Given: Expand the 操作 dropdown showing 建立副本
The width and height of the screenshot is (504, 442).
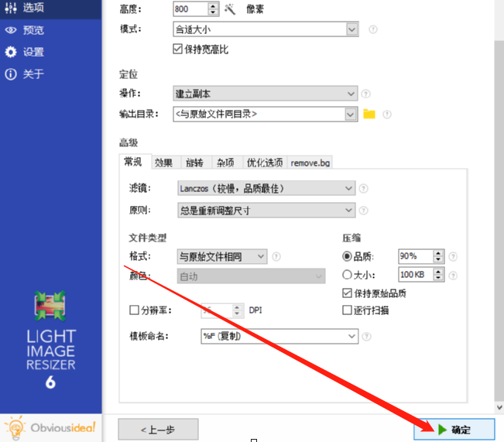Looking at the screenshot, I should [x=266, y=94].
